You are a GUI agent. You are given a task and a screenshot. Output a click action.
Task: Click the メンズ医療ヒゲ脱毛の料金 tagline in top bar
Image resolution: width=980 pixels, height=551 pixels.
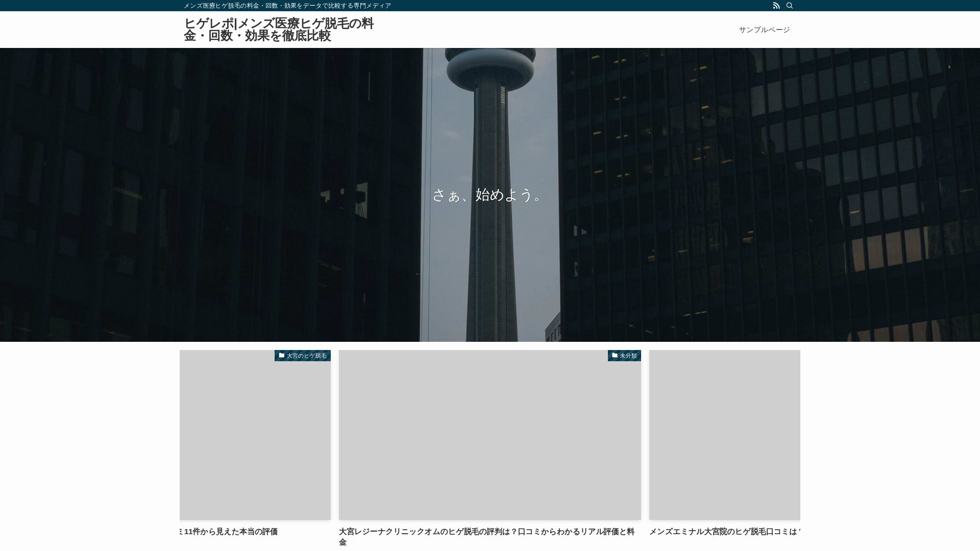click(287, 6)
